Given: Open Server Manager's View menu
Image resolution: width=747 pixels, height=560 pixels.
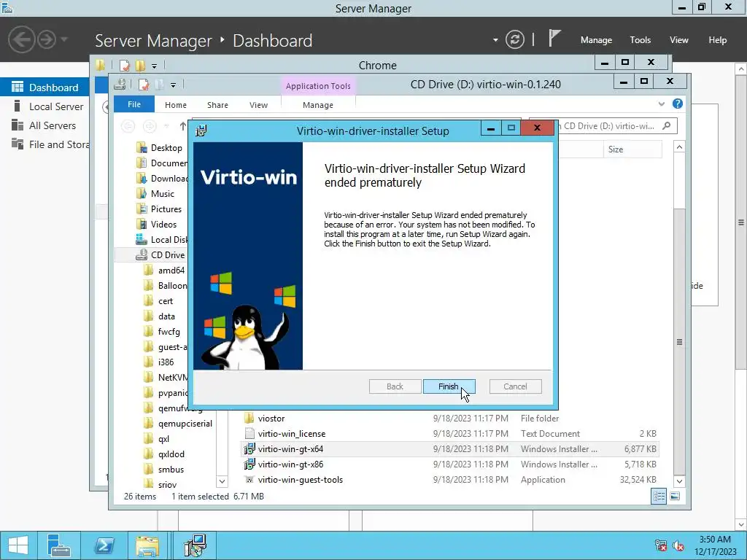Looking at the screenshot, I should tap(679, 40).
